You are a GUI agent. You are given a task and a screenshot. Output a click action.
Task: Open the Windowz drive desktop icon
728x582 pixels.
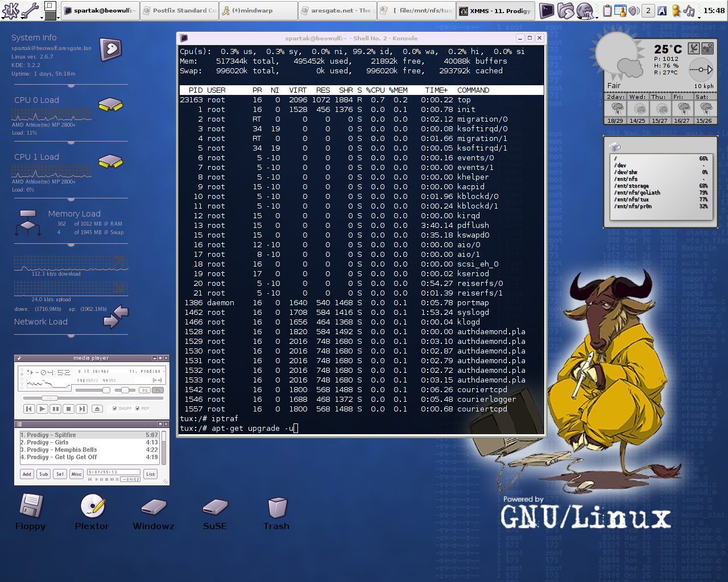pyautogui.click(x=154, y=506)
